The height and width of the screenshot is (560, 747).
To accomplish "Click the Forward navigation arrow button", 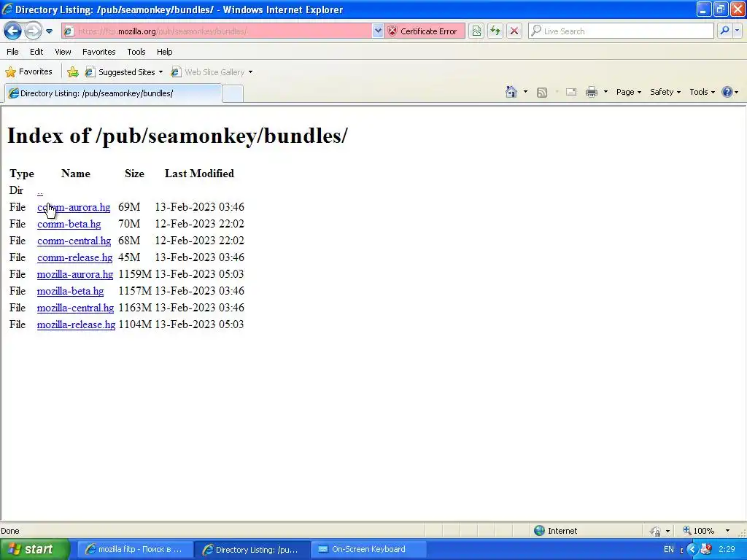I will tap(33, 31).
